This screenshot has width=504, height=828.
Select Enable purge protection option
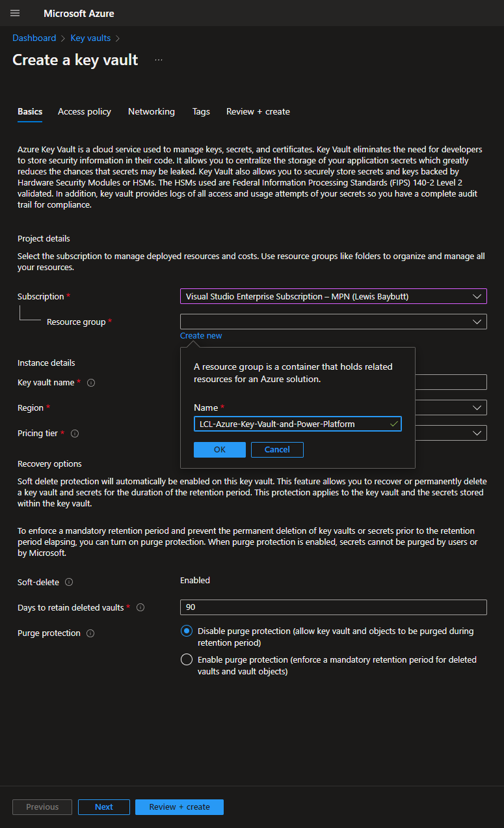[x=187, y=659]
